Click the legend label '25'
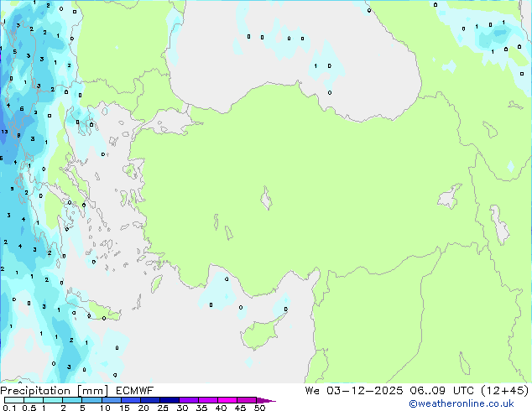The height and width of the screenshot is (411, 532). click(x=163, y=408)
